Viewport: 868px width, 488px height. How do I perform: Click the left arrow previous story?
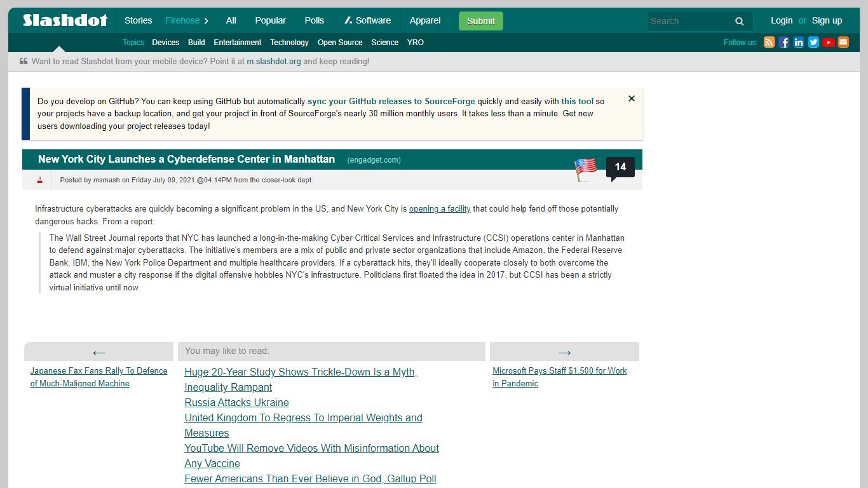[98, 352]
